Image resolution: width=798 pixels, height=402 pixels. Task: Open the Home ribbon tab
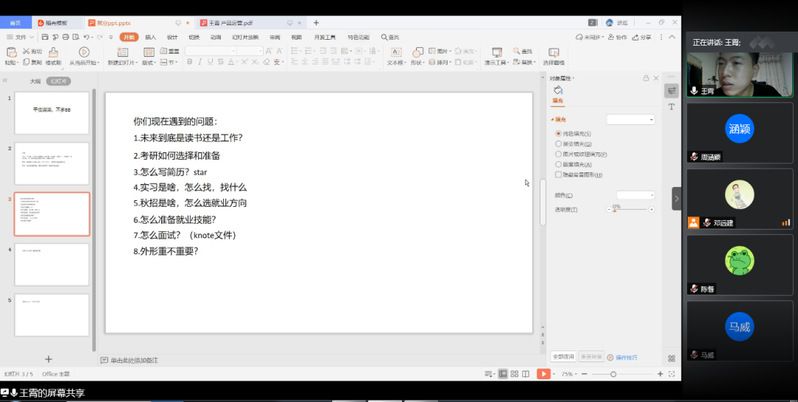coord(129,37)
